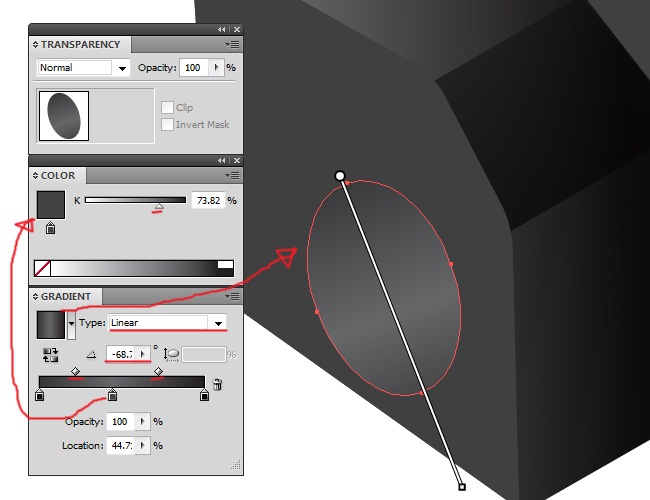
Task: Click the resize grip of Gradient panel
Action: (x=236, y=466)
